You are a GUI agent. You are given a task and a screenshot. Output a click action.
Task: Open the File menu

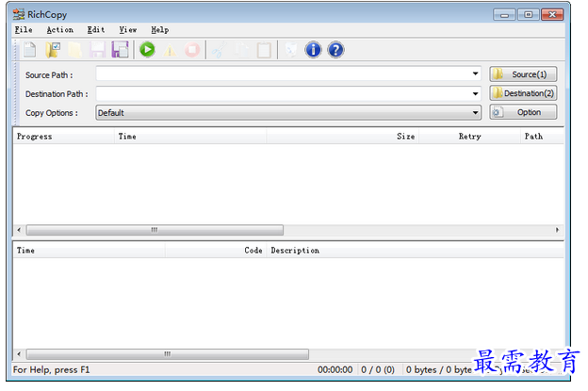pyautogui.click(x=24, y=30)
